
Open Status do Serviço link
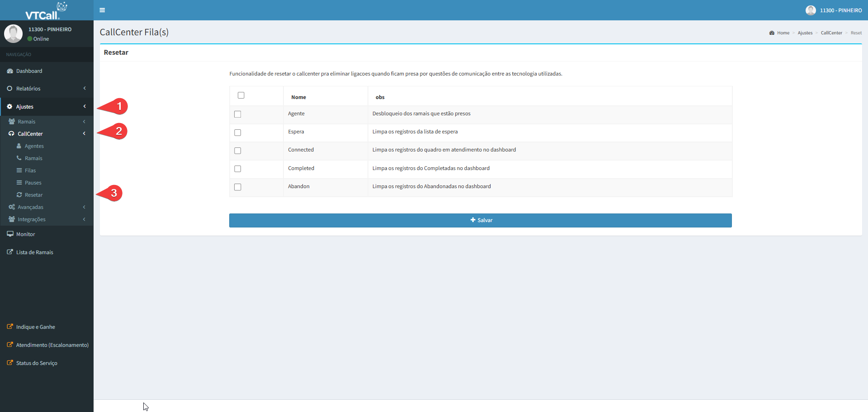click(37, 363)
